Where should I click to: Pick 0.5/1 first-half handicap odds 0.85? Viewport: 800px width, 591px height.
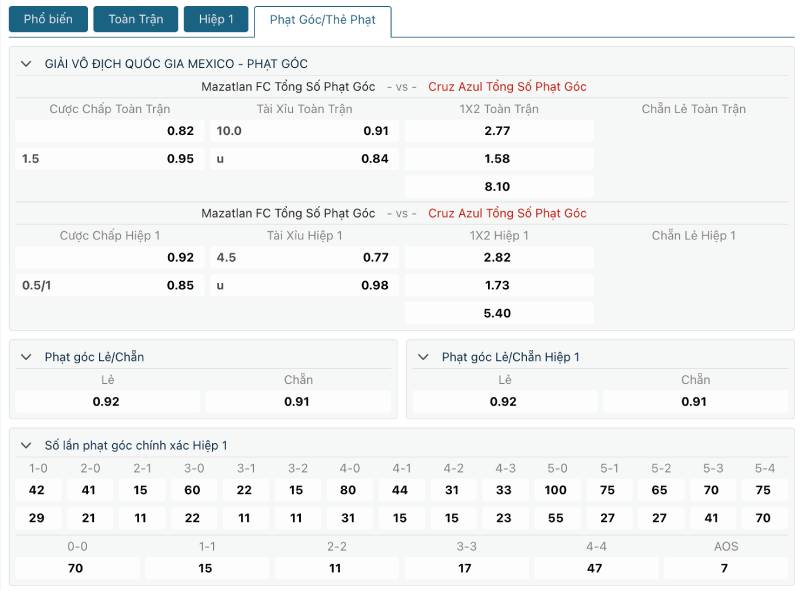coord(110,285)
